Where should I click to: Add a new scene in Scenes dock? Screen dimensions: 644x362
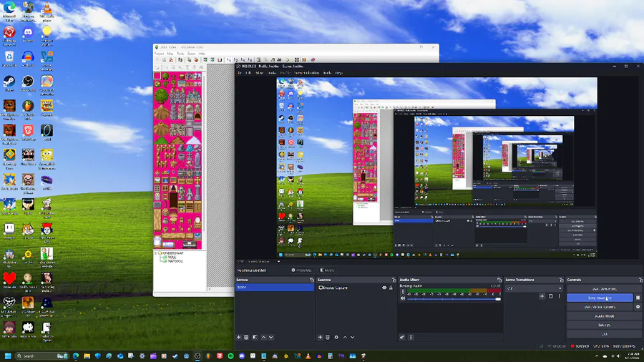tap(238, 337)
